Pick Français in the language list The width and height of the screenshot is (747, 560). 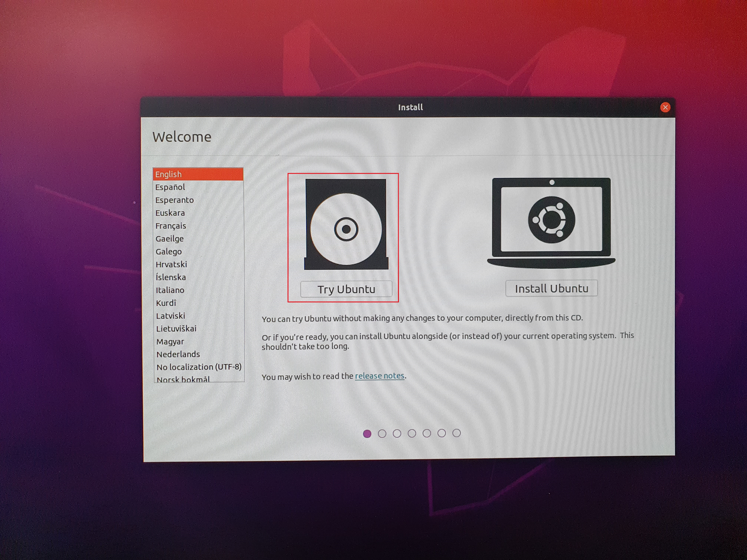point(171,226)
